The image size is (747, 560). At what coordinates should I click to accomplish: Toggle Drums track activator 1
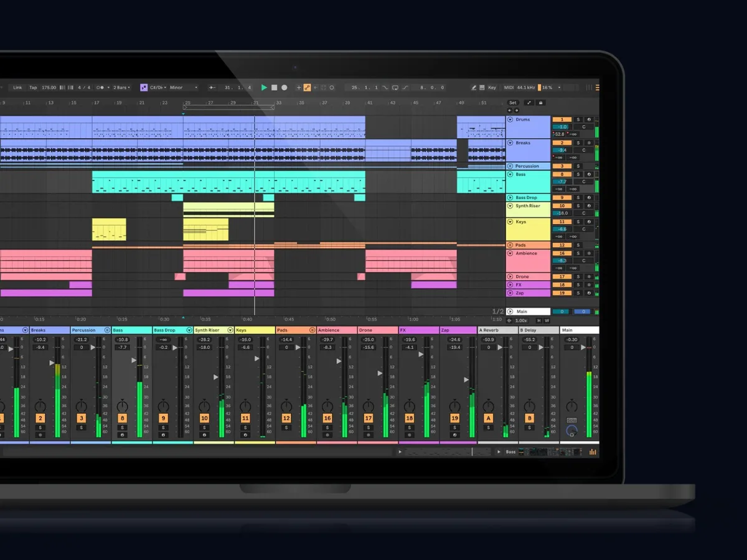[x=562, y=119]
